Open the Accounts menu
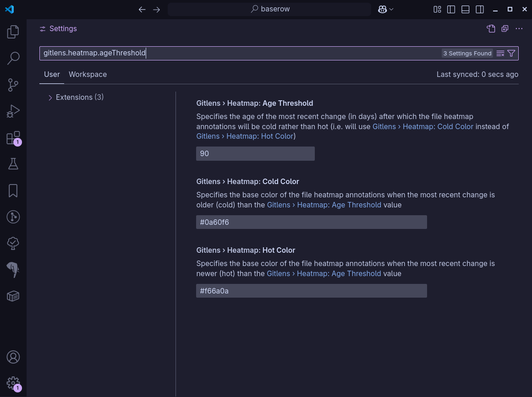This screenshot has width=532, height=397. [13, 357]
